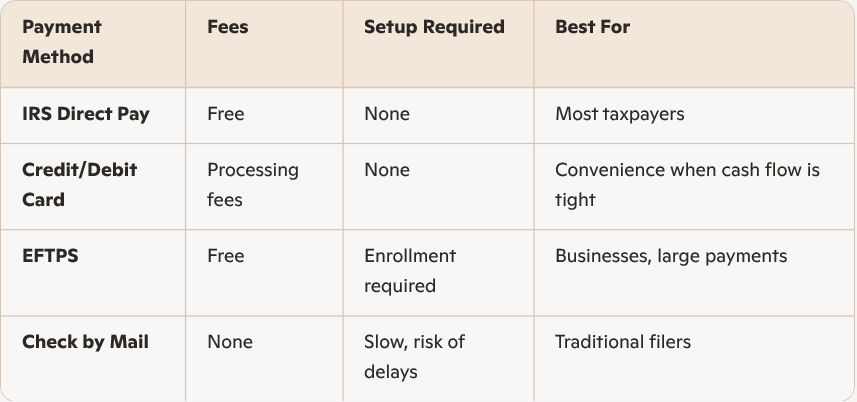
Task: Select the IRS Direct Pay row label
Action: pyautogui.click(x=86, y=114)
